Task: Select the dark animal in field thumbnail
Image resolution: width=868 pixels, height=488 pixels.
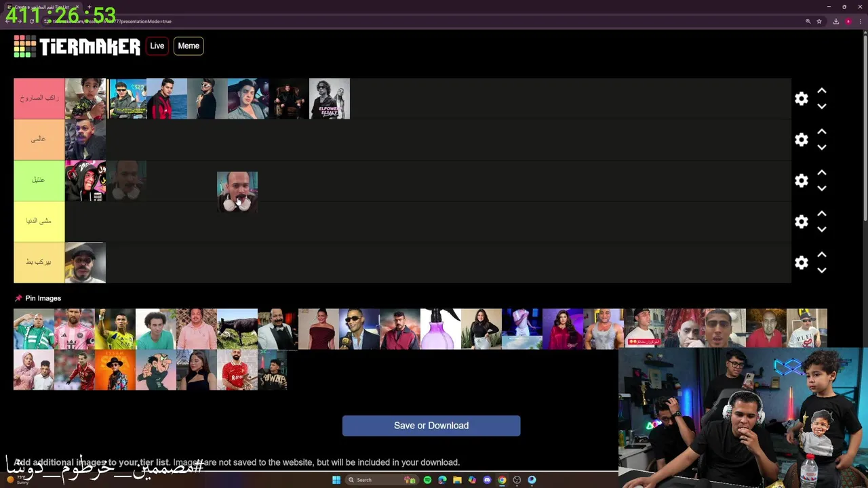Action: point(237,329)
